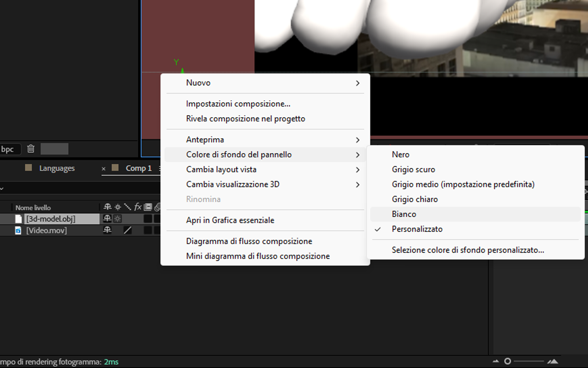Expand the Anteprima submenu

(357, 139)
